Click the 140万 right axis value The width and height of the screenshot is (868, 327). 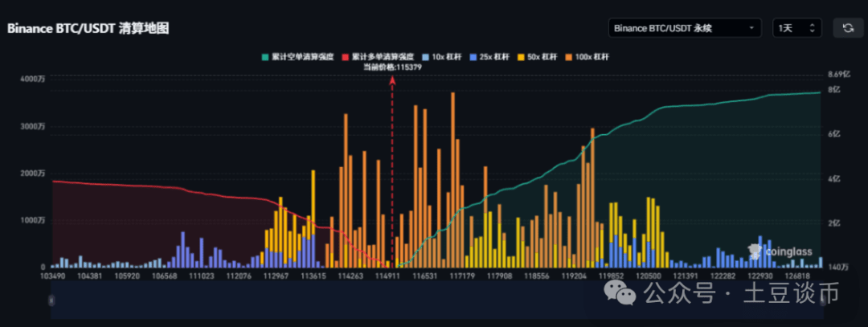[x=837, y=268]
